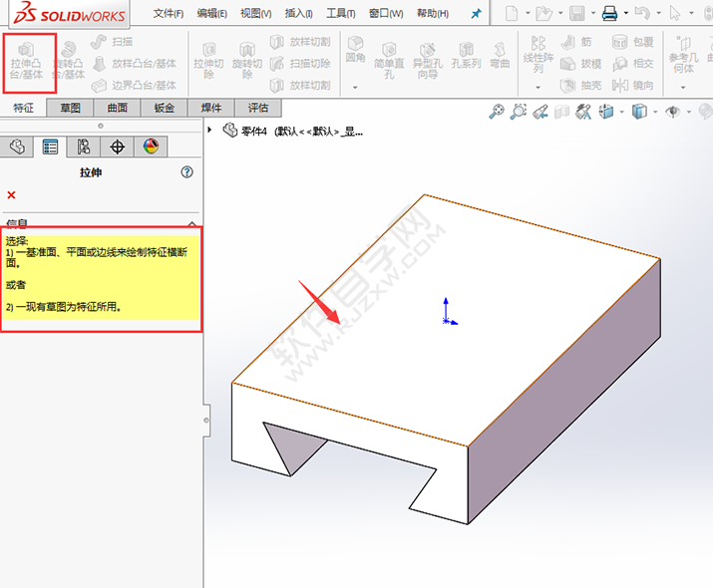Image resolution: width=713 pixels, height=588 pixels.
Task: Click the Fillet (圆角) tool
Action: pyautogui.click(x=356, y=50)
